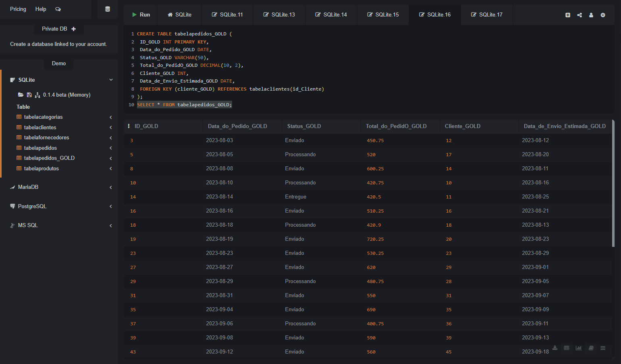Switch to the SQLite.13 tab
This screenshot has height=364, width=621.
pyautogui.click(x=279, y=15)
